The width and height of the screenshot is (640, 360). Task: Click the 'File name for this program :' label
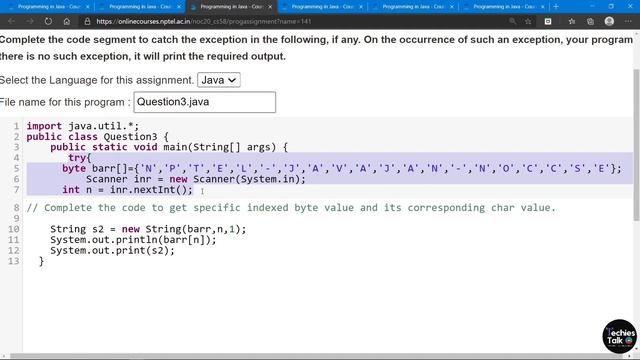[x=65, y=102]
